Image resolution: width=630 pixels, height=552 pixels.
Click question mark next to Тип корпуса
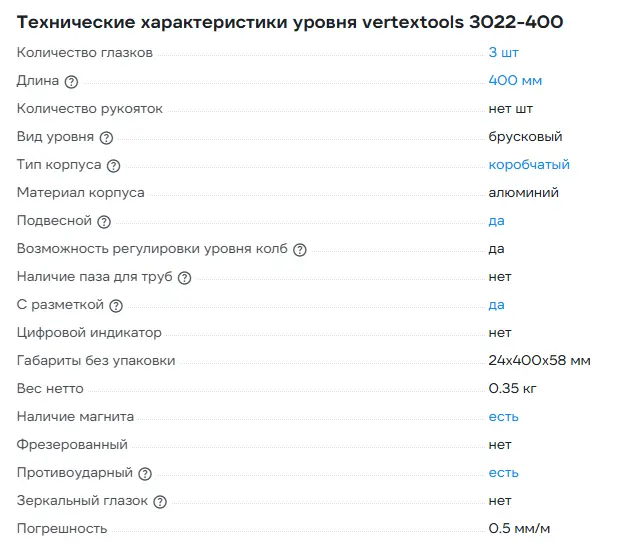click(113, 165)
